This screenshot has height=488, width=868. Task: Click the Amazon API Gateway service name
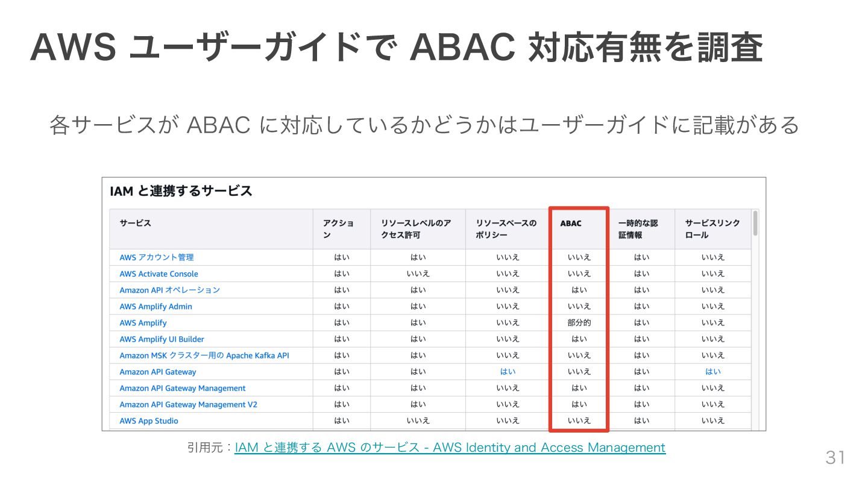(x=158, y=372)
